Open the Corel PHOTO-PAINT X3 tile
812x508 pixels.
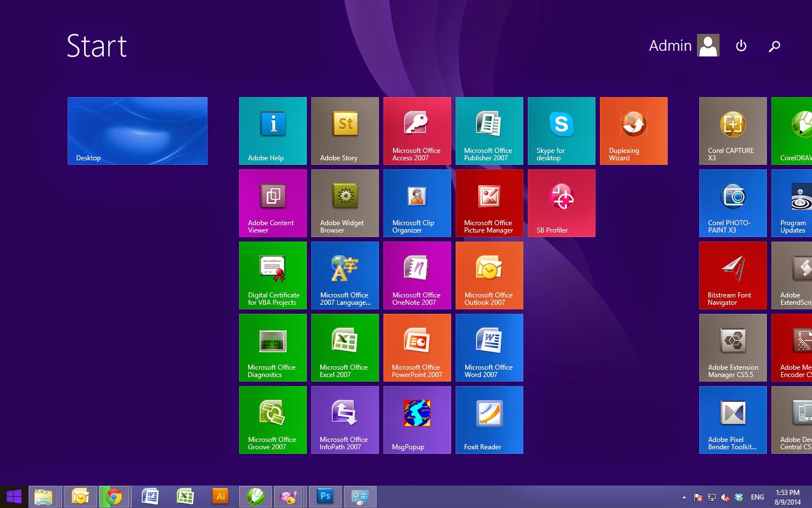click(733, 203)
